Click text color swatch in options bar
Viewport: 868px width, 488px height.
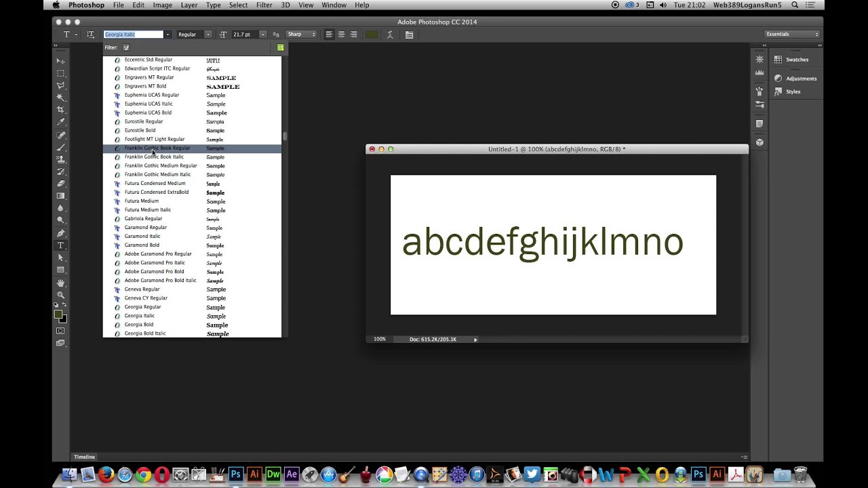pos(372,35)
